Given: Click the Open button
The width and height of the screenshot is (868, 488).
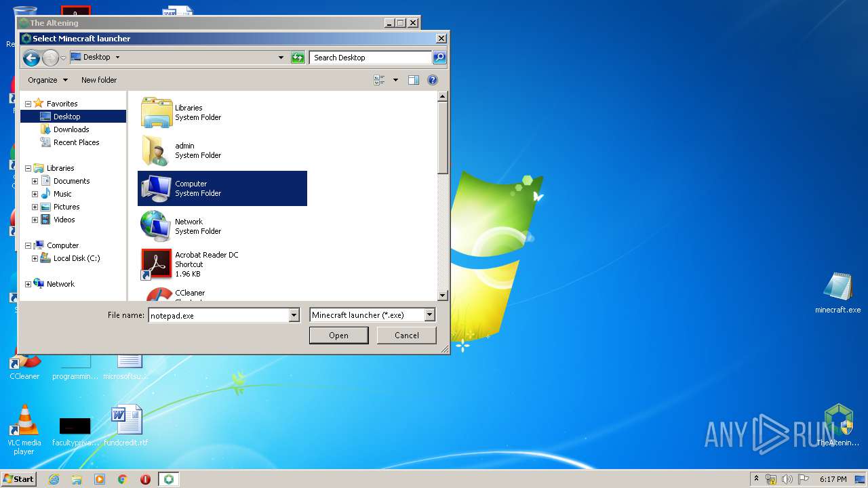Looking at the screenshot, I should pos(338,335).
